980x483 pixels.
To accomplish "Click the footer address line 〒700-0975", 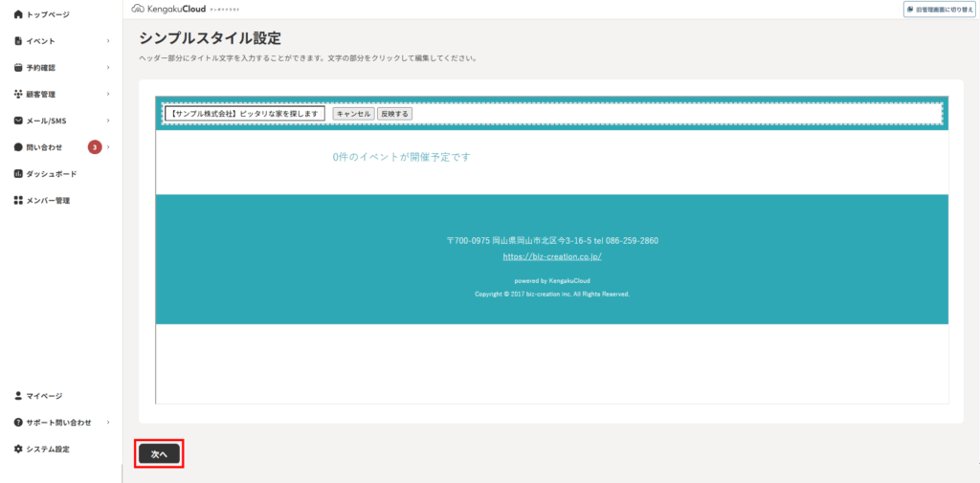I will tap(552, 241).
